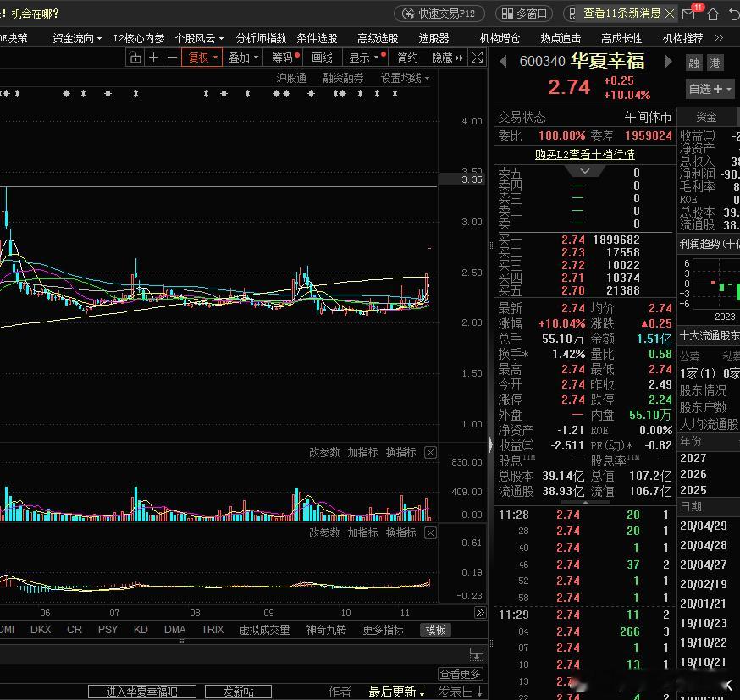Image resolution: width=740 pixels, height=700 pixels.
Task: Zoom in chart with plus icon
Action: [x=153, y=58]
